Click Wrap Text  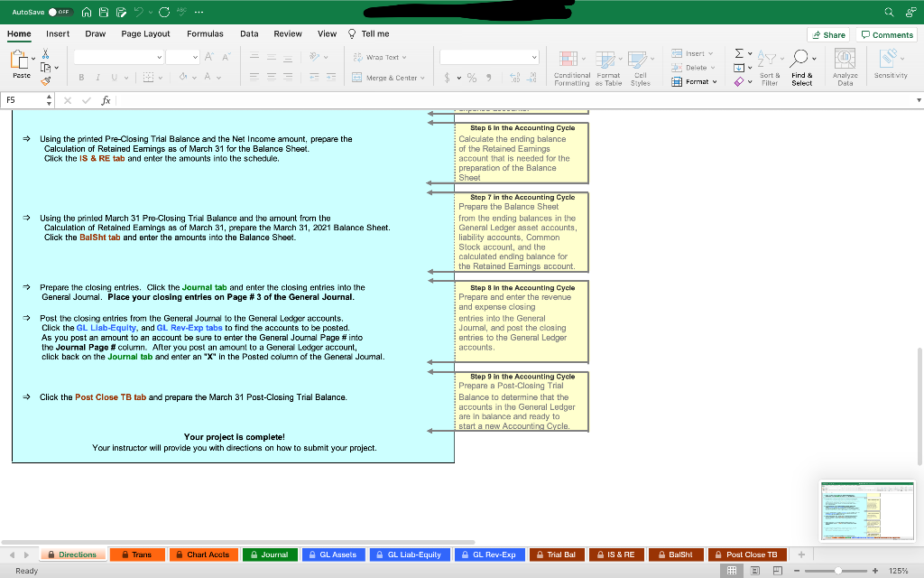tap(380, 57)
